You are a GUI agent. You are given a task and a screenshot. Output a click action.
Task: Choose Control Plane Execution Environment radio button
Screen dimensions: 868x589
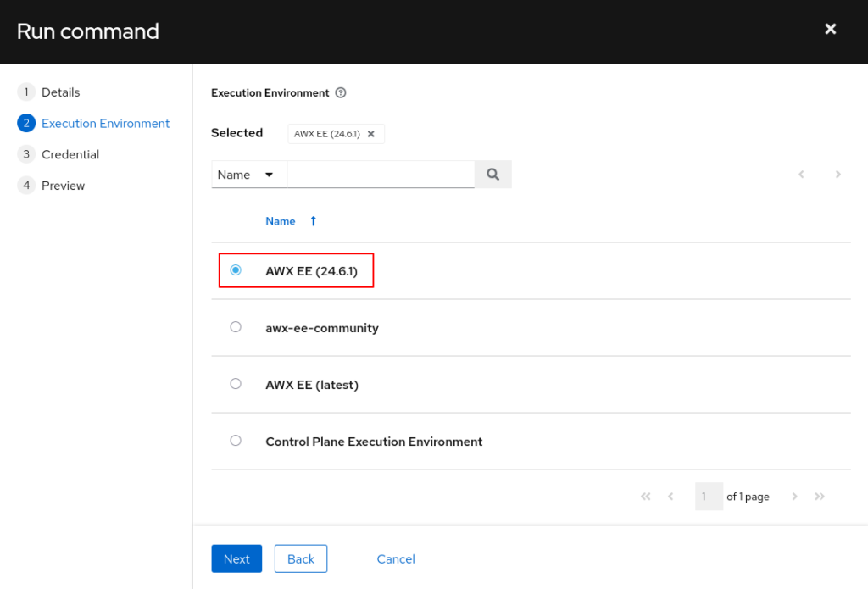pyautogui.click(x=236, y=441)
